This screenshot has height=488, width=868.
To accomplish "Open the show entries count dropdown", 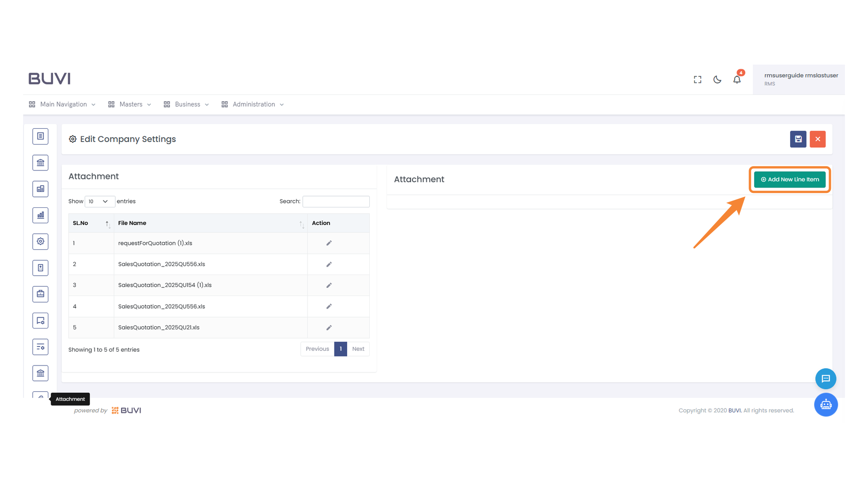I will point(99,202).
